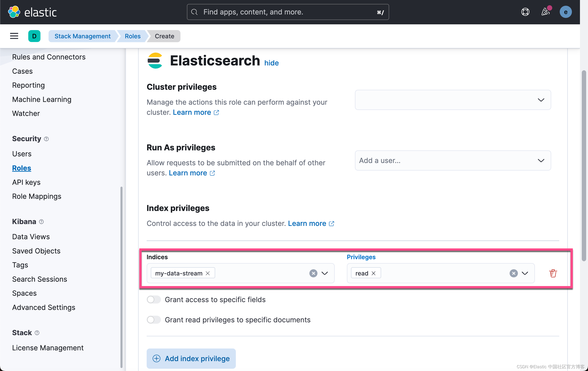Delete the index privilege row via trash icon

point(553,273)
